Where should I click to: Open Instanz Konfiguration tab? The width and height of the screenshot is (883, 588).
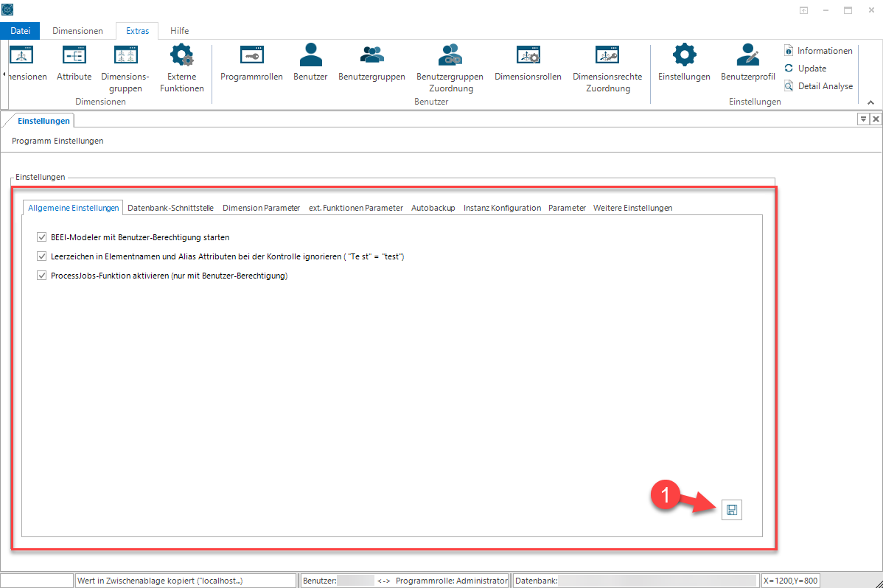click(x=503, y=208)
